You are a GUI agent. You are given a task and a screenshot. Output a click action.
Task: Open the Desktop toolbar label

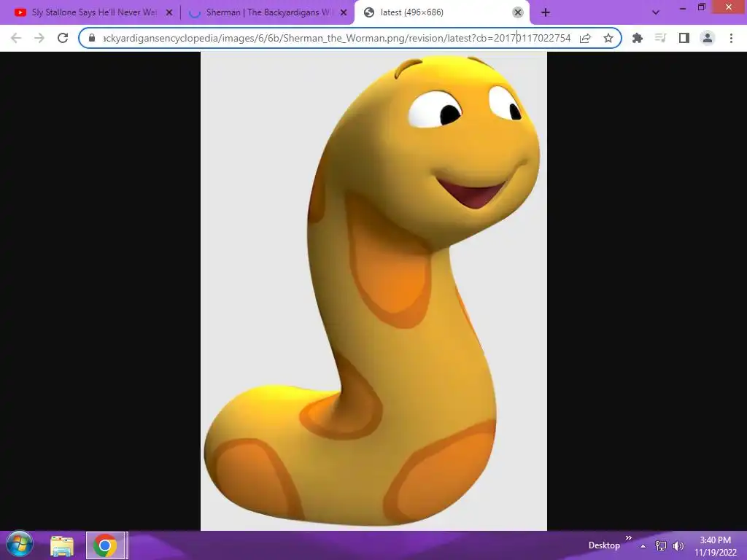coord(604,545)
